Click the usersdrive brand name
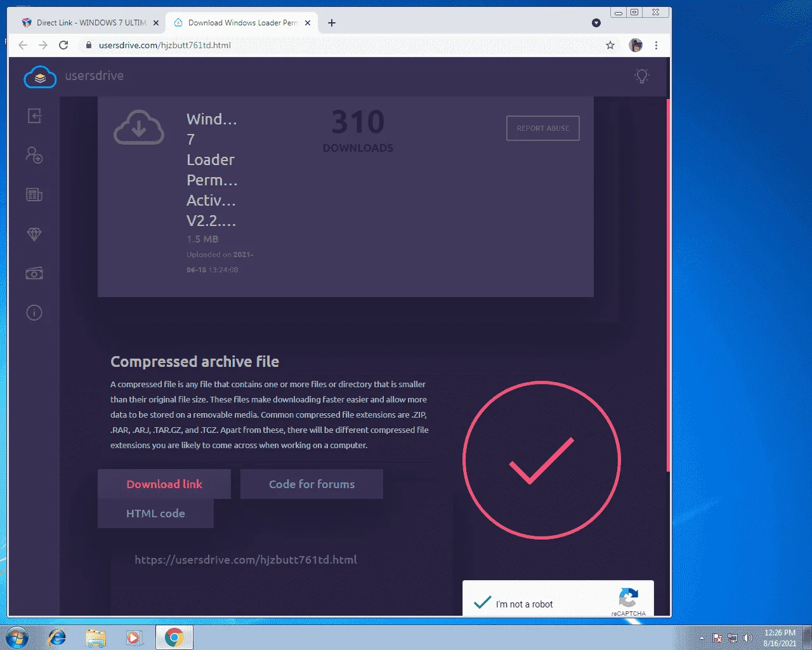This screenshot has width=812, height=650. [95, 76]
